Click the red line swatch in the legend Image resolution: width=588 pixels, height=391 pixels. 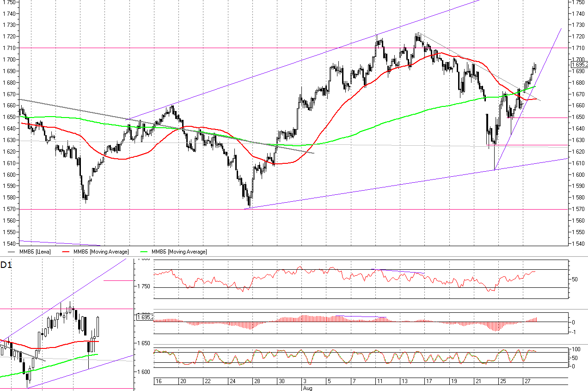click(66, 251)
